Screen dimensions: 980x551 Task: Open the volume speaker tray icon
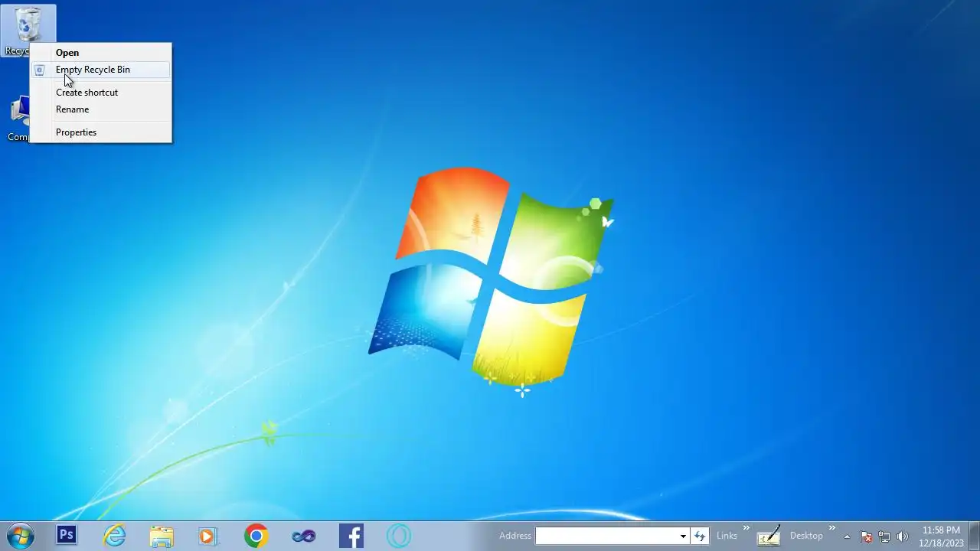pos(903,536)
